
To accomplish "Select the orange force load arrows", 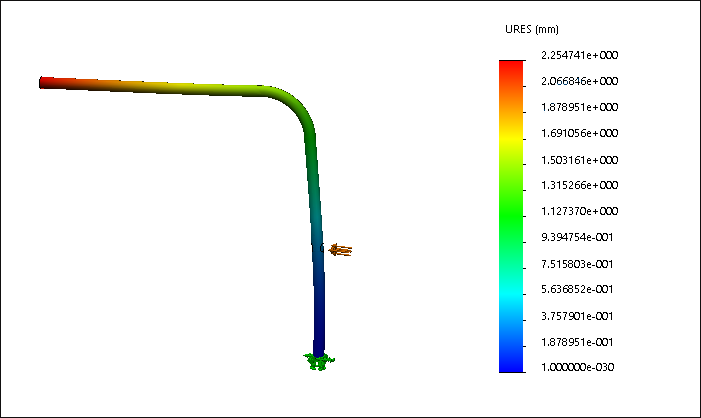I will 341,250.
